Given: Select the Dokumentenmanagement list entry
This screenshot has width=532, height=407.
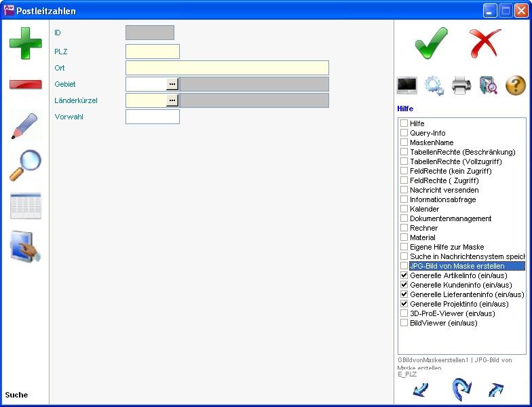Looking at the screenshot, I should 450,218.
